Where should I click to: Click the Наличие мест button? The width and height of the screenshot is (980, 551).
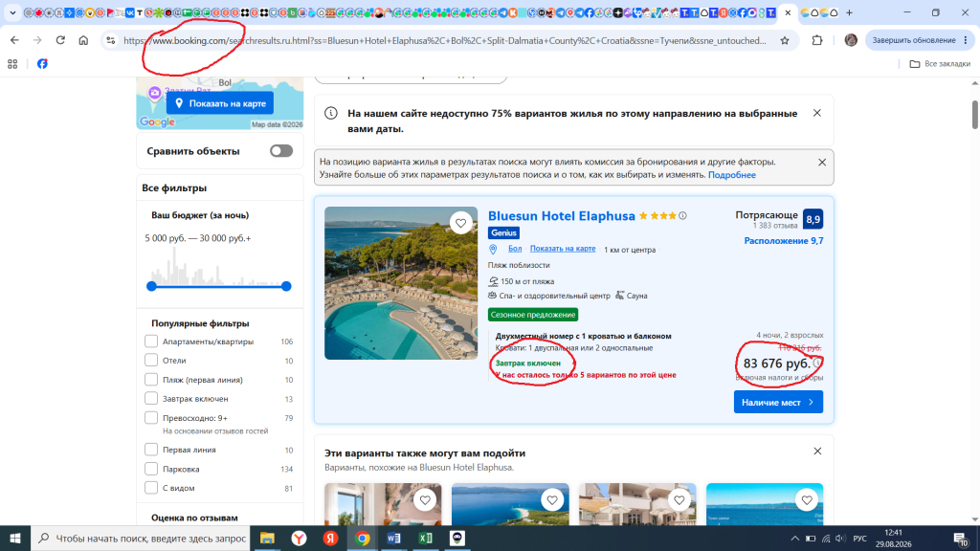pos(778,402)
